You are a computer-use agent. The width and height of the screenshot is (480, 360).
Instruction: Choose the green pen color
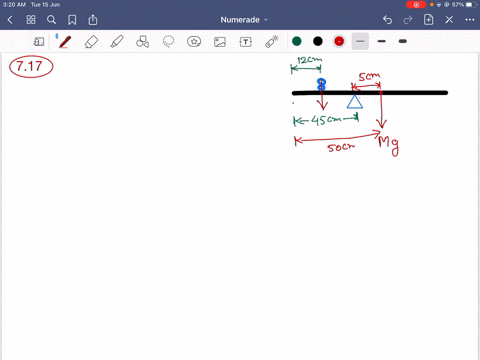[x=297, y=41]
